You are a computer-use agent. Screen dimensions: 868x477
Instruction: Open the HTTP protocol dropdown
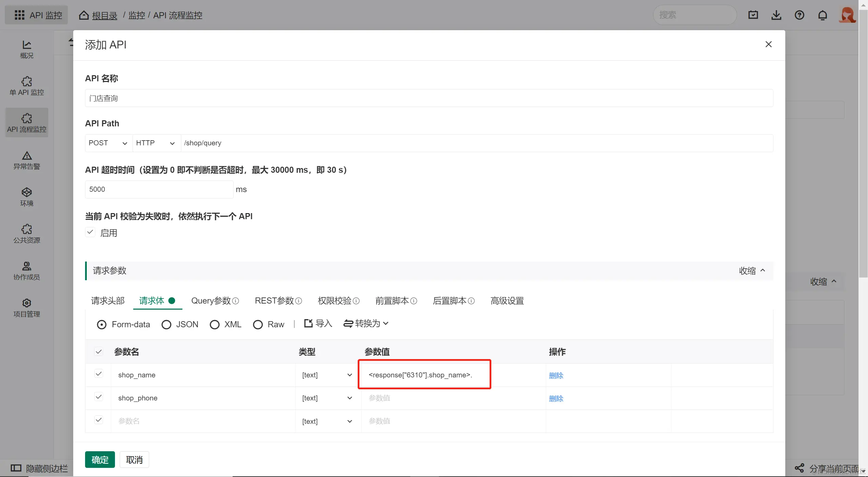click(x=155, y=143)
